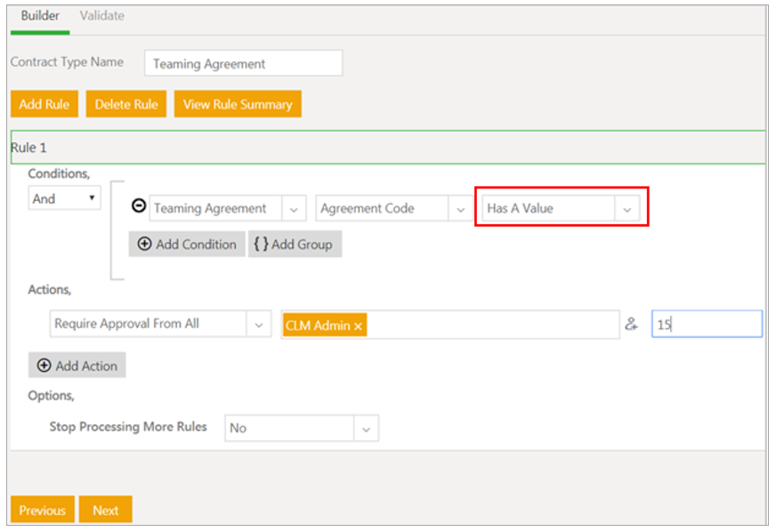
Task: Remove the CLM Admin tag with its x
Action: pos(359,326)
